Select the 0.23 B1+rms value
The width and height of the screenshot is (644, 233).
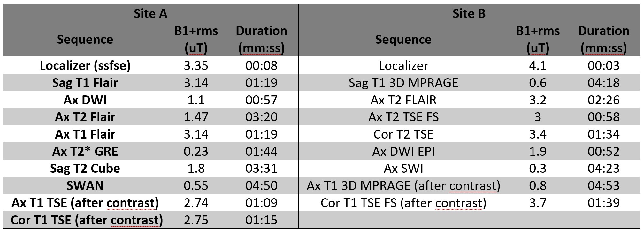pyautogui.click(x=196, y=151)
